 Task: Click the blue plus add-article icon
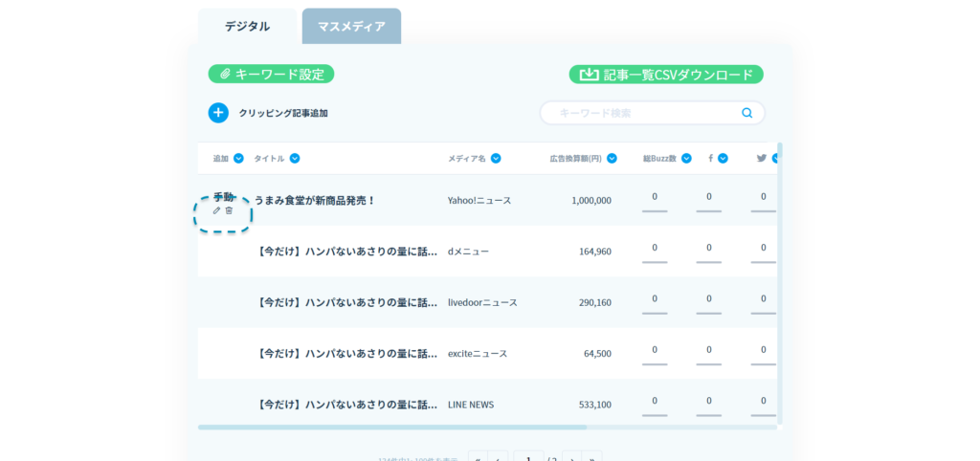[218, 113]
